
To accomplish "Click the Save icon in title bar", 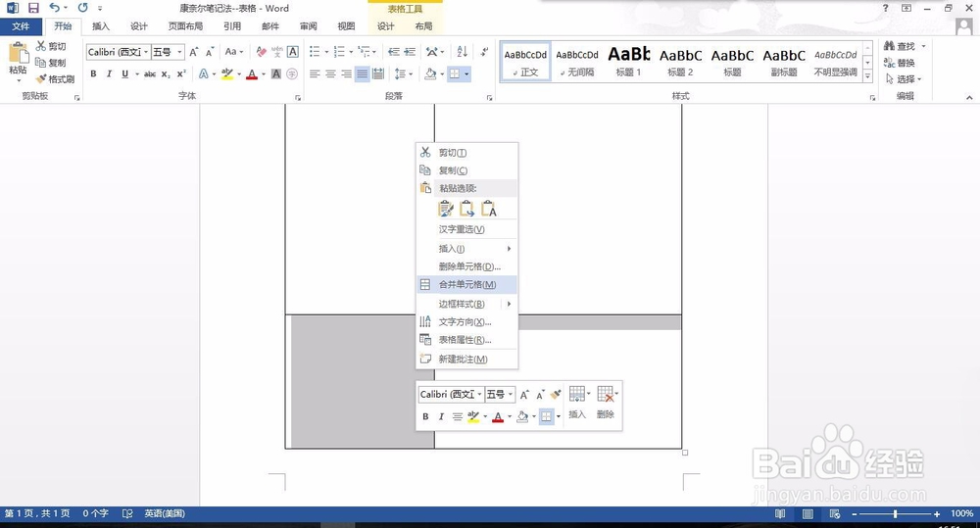I will (x=33, y=8).
